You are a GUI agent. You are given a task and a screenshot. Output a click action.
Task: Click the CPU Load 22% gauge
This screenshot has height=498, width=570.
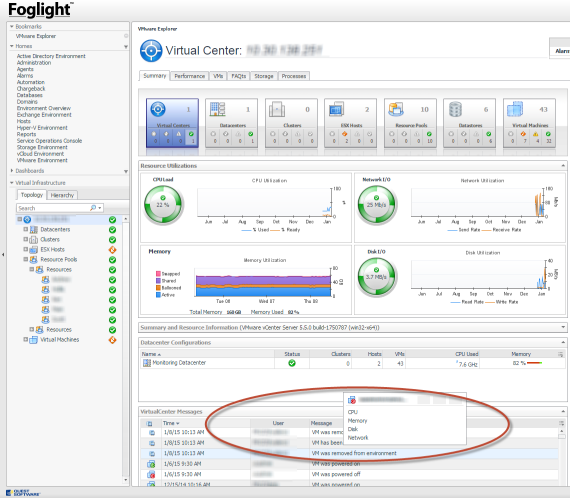coord(163,205)
